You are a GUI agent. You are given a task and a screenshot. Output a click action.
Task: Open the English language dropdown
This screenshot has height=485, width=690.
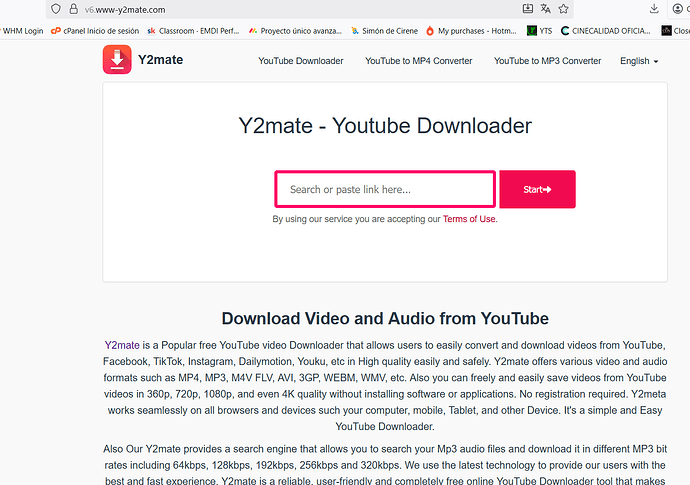638,61
